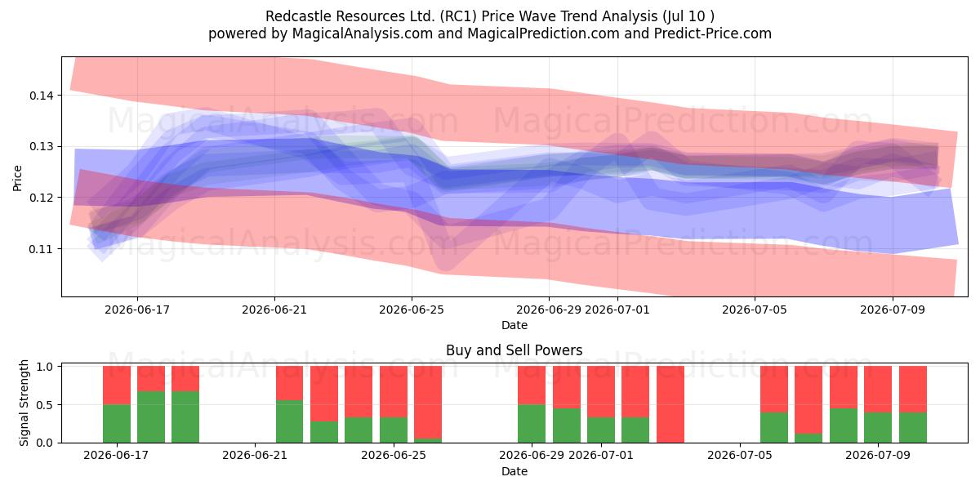This screenshot has height=490, width=980.
Task: Click the 'Date' label under the price chart
Action: (514, 325)
